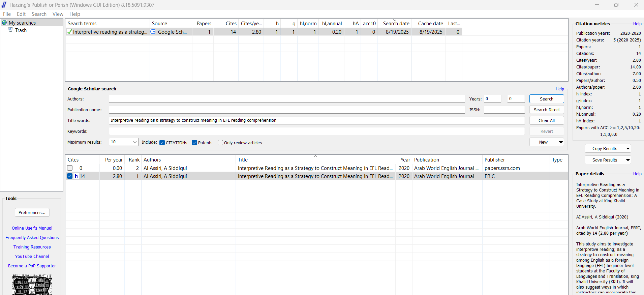The image size is (644, 295).
Task: Click Help link in Google Scholar search panel
Action: tap(560, 89)
